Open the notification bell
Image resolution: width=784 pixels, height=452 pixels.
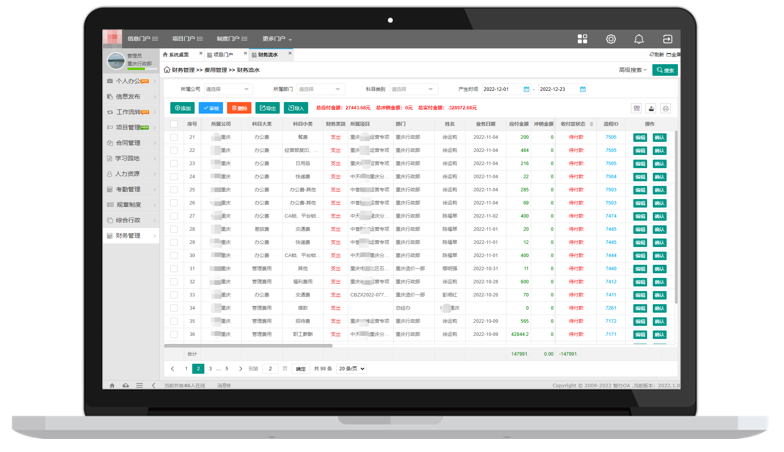pyautogui.click(x=638, y=39)
